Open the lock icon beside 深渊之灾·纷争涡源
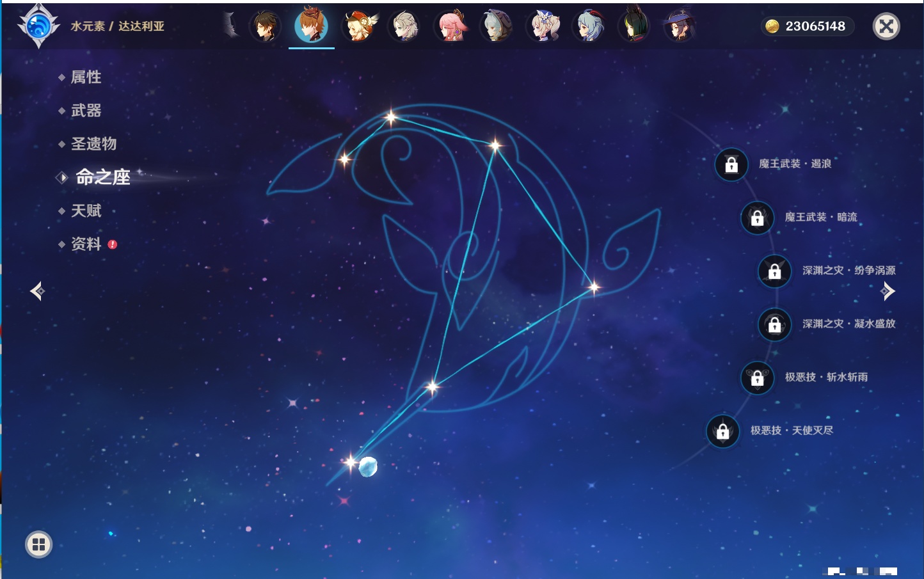The width and height of the screenshot is (924, 579). coord(775,271)
